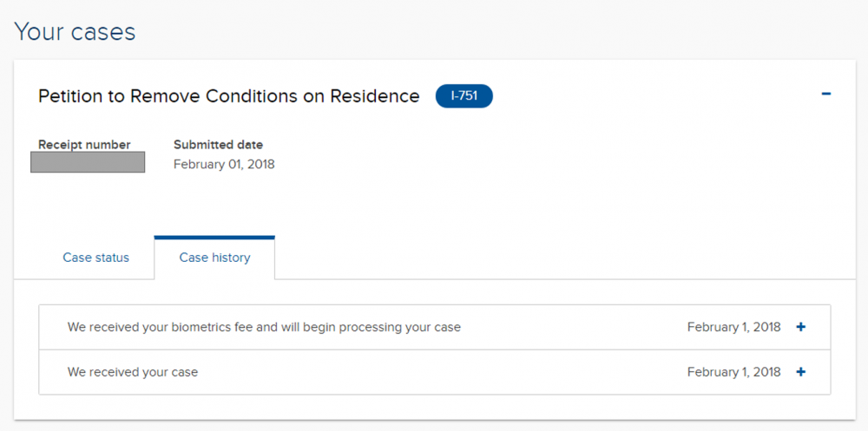
Task: Open the 'We received your biometrics fee' entry text
Action: (x=264, y=327)
